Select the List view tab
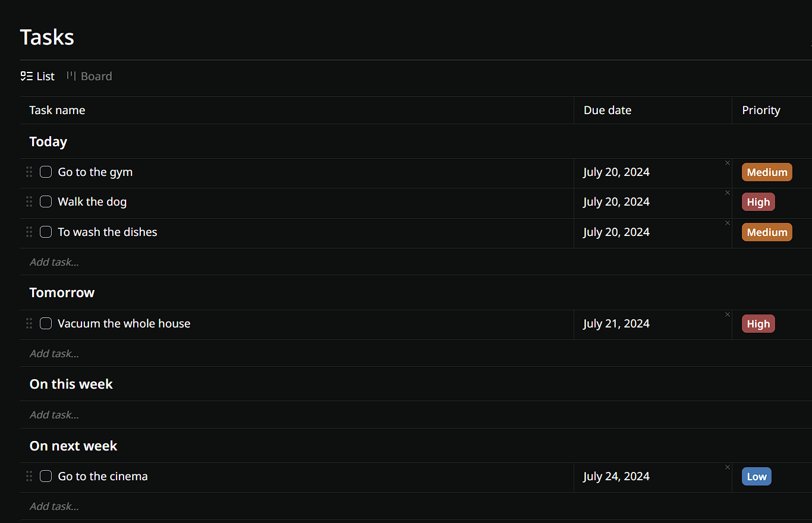Image resolution: width=812 pixels, height=523 pixels. (37, 76)
